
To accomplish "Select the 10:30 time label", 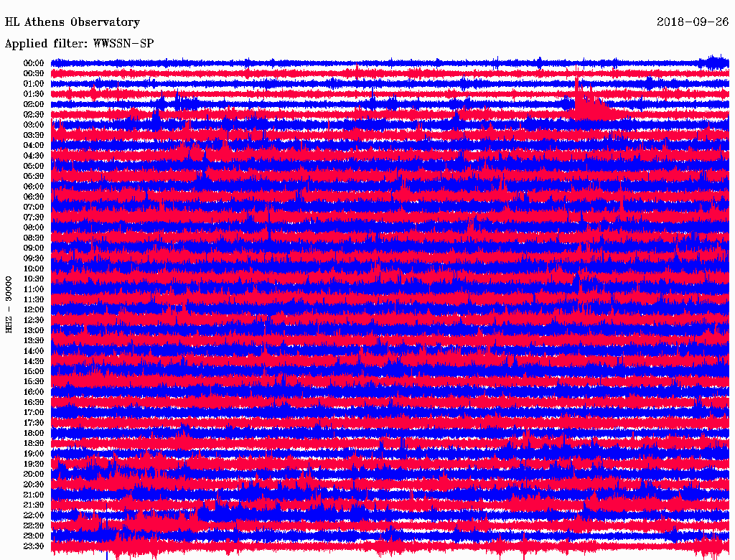I will pos(34,279).
